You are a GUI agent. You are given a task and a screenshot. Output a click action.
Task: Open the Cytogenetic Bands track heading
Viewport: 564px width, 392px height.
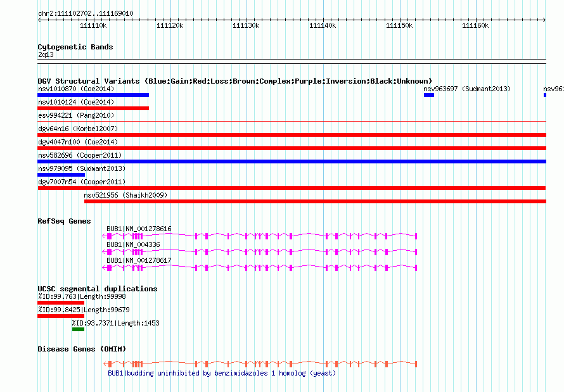(x=75, y=47)
